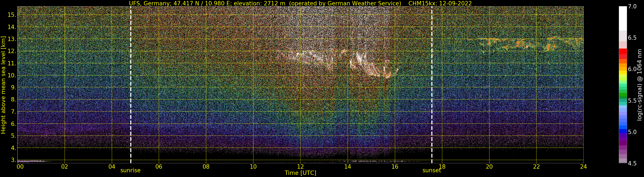Click the 'CHM15kx: 12-09-2022' date label
Viewport: 644px width, 177px height.
pyautogui.click(x=440, y=3)
